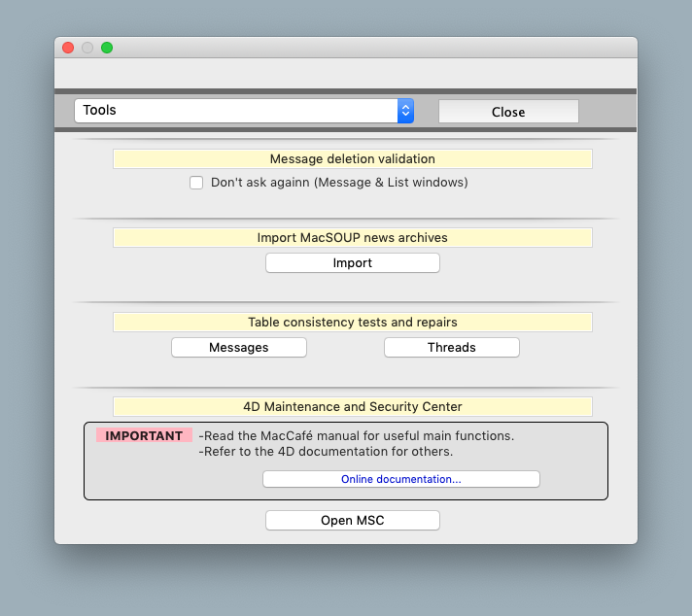This screenshot has width=692, height=616.
Task: Click the Open MSC button
Action: tap(352, 521)
